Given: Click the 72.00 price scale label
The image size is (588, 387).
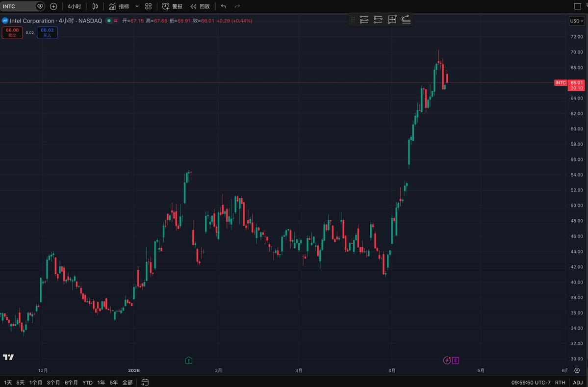Looking at the screenshot, I should pos(576,37).
